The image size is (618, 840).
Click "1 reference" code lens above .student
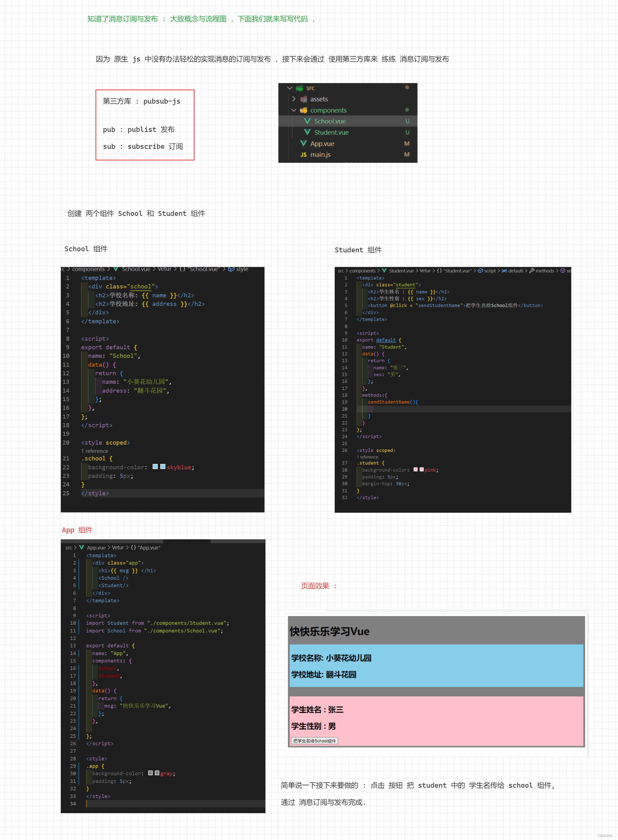click(x=367, y=457)
